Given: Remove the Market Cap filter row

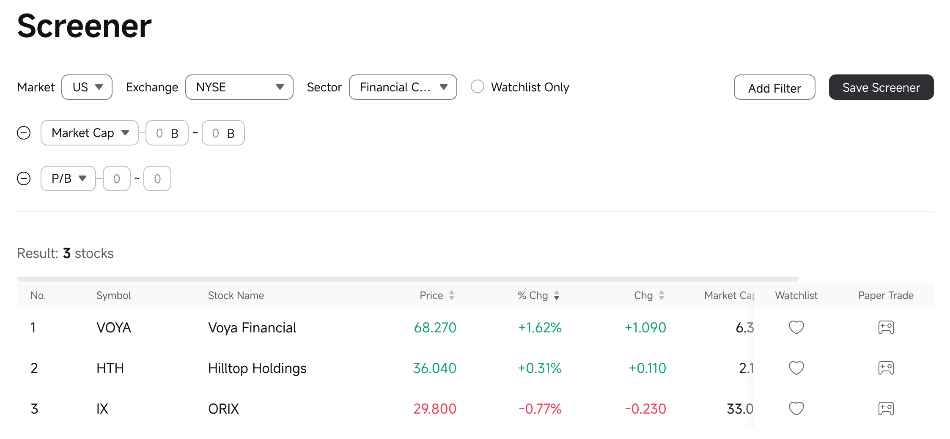Looking at the screenshot, I should click(x=24, y=133).
